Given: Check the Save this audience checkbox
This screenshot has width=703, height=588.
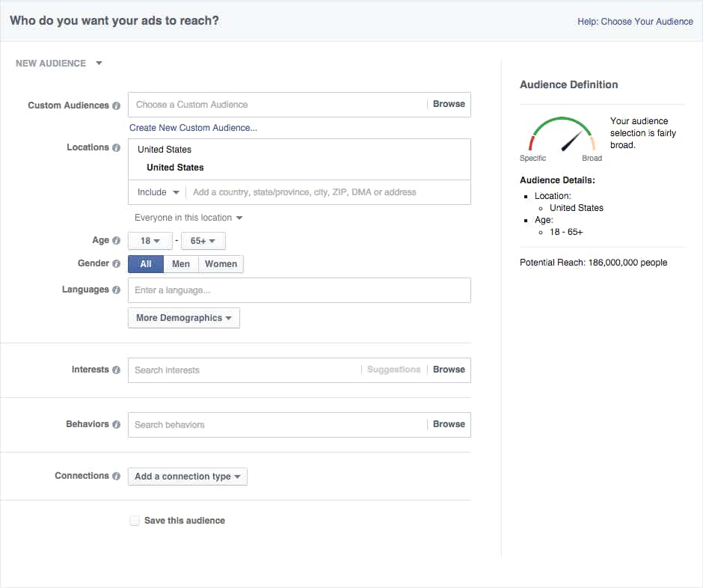Looking at the screenshot, I should 135,521.
